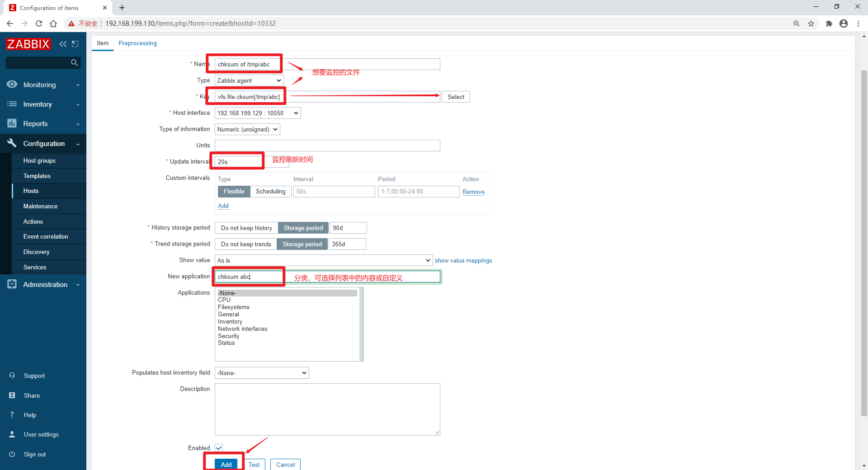Screen dimensions: 868x470
Task: Click in the Description text area
Action: pos(327,409)
